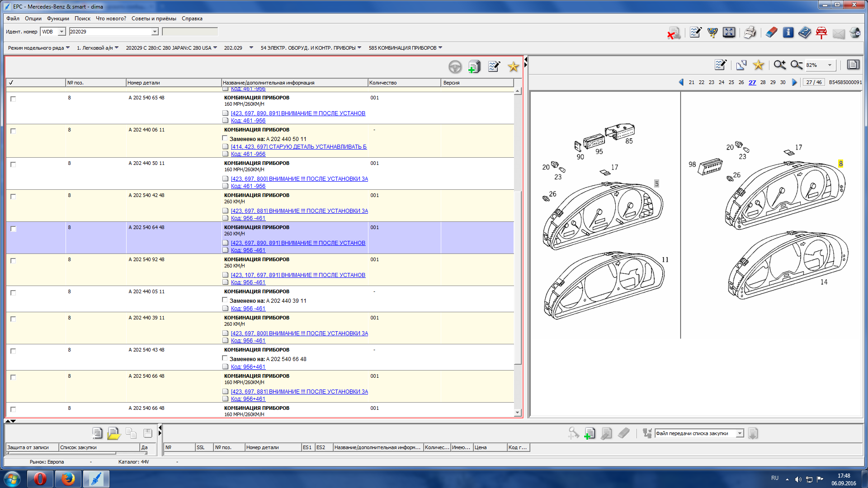Go to illustration page 28
This screenshot has height=488, width=868.
click(763, 82)
